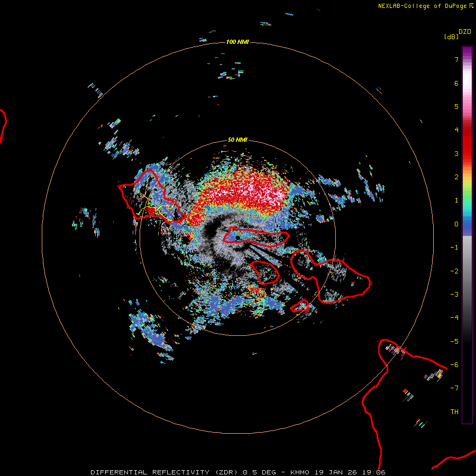Click the -4 value on the scale
This screenshot has width=476, height=476.
point(454,318)
